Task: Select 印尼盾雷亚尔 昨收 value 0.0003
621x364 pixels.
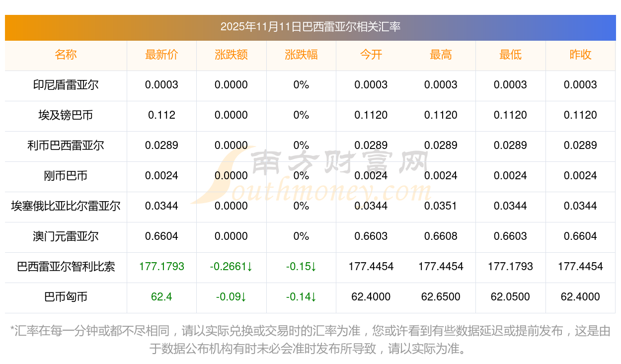Action: [x=580, y=85]
